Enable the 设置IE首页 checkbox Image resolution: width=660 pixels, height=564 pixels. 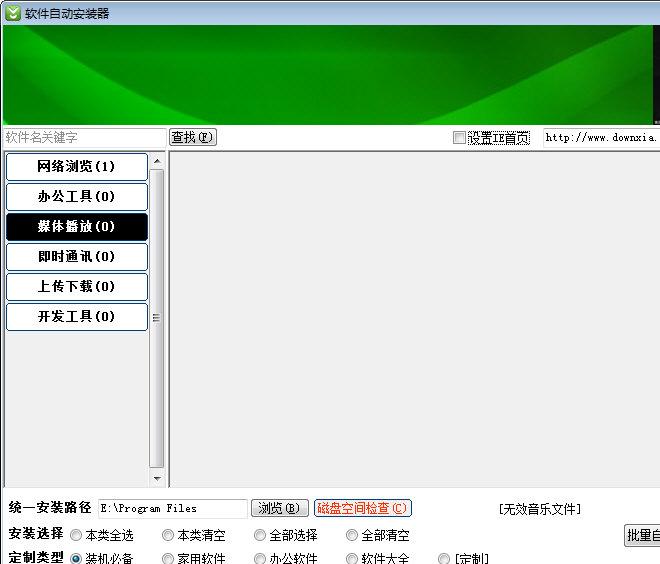click(x=460, y=138)
